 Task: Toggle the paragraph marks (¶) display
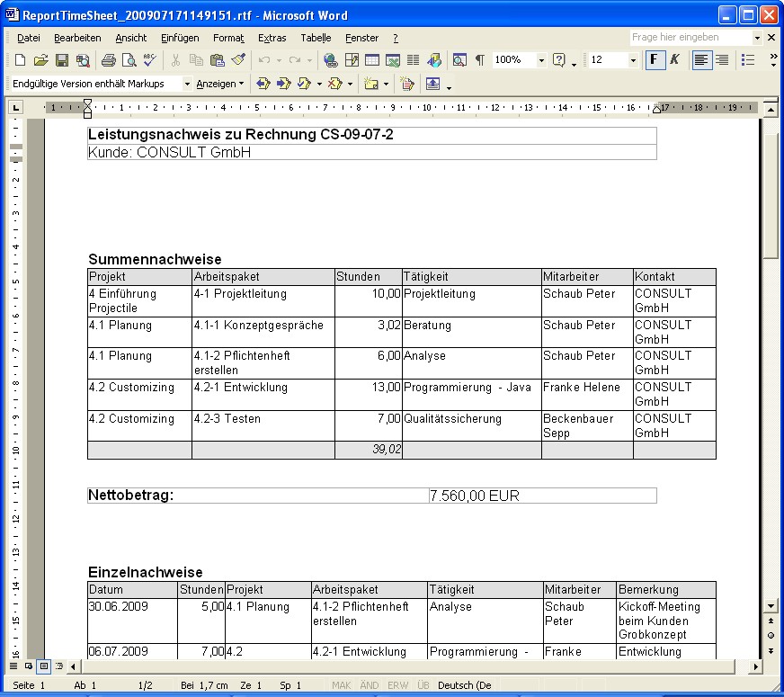click(480, 60)
